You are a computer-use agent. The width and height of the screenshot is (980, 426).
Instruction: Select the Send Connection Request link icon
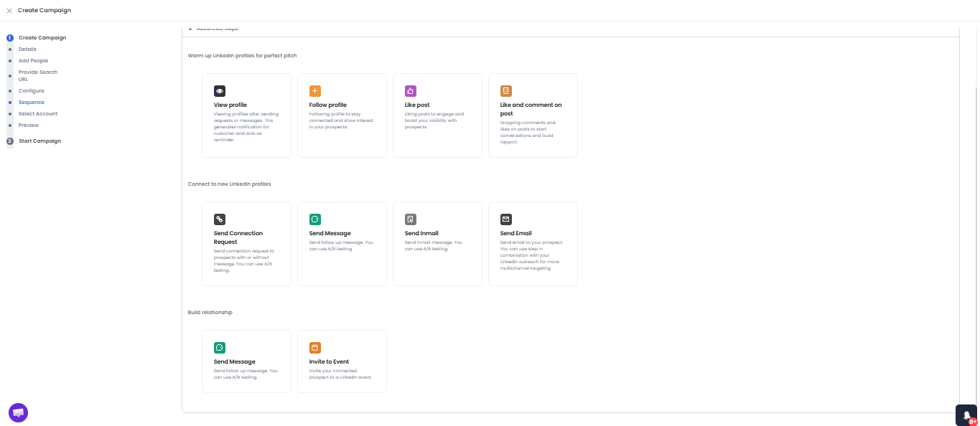(220, 219)
